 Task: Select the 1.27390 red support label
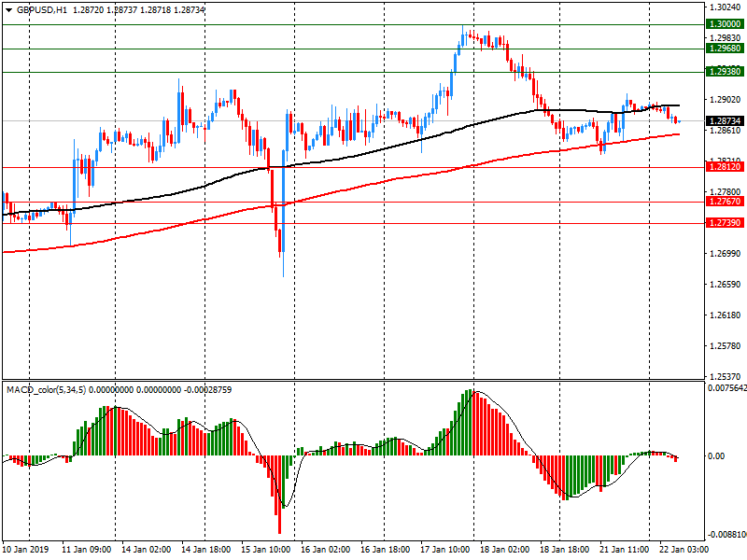(x=725, y=223)
